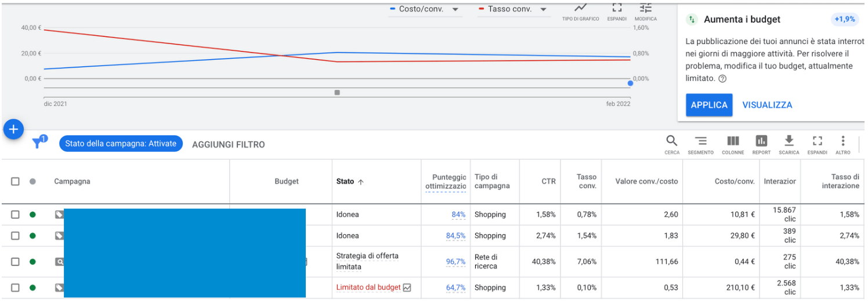Click the +1,9% score badge
This screenshot has width=868, height=301.
coord(845,19)
